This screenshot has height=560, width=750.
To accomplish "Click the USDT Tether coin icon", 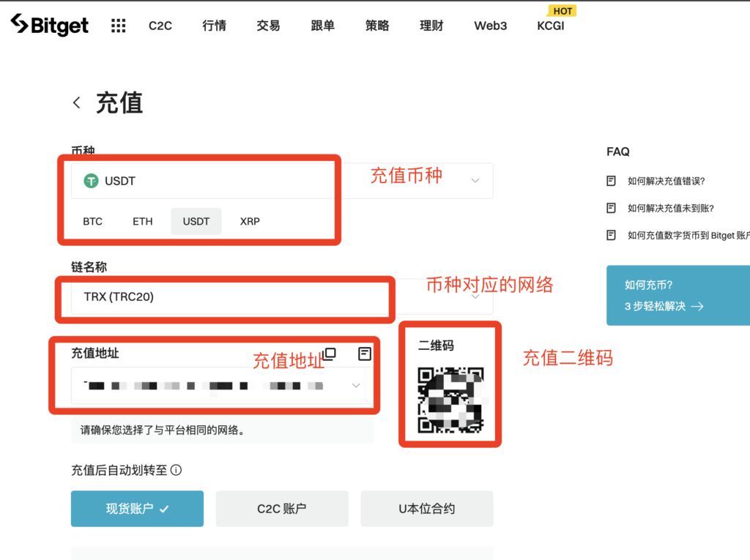I will [91, 181].
